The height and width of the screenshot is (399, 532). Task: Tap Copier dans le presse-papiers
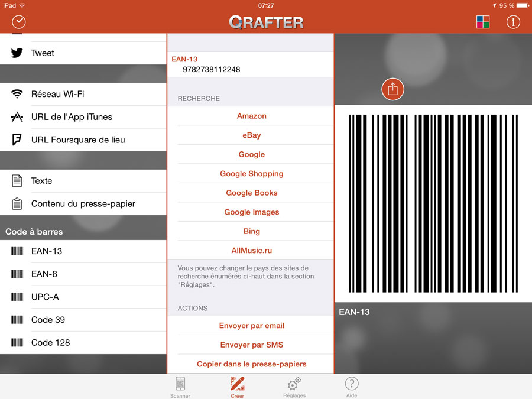pos(251,364)
